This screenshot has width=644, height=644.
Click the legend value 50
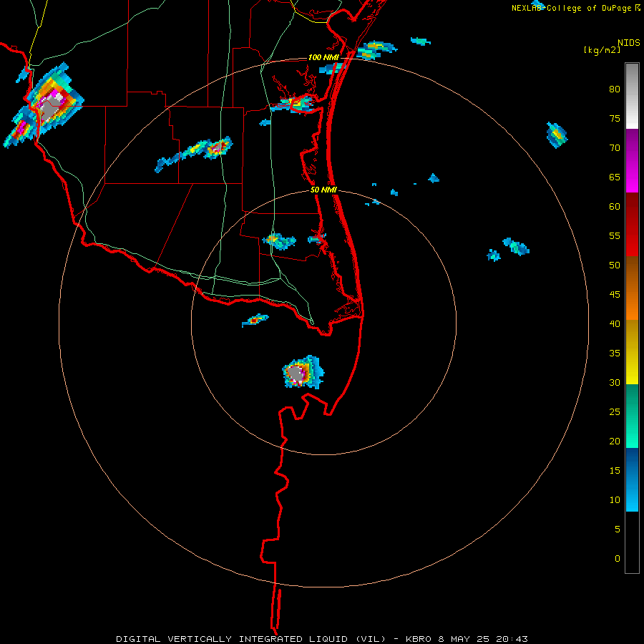click(615, 265)
